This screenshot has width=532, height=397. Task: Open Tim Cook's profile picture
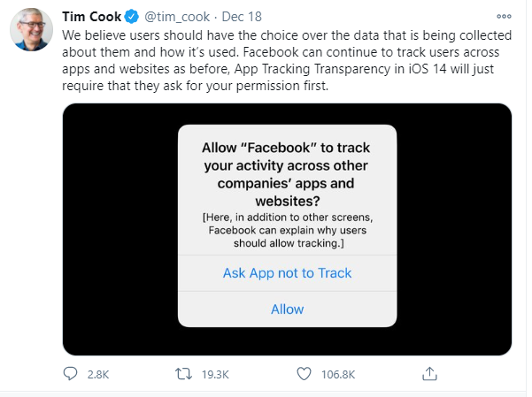(32, 30)
